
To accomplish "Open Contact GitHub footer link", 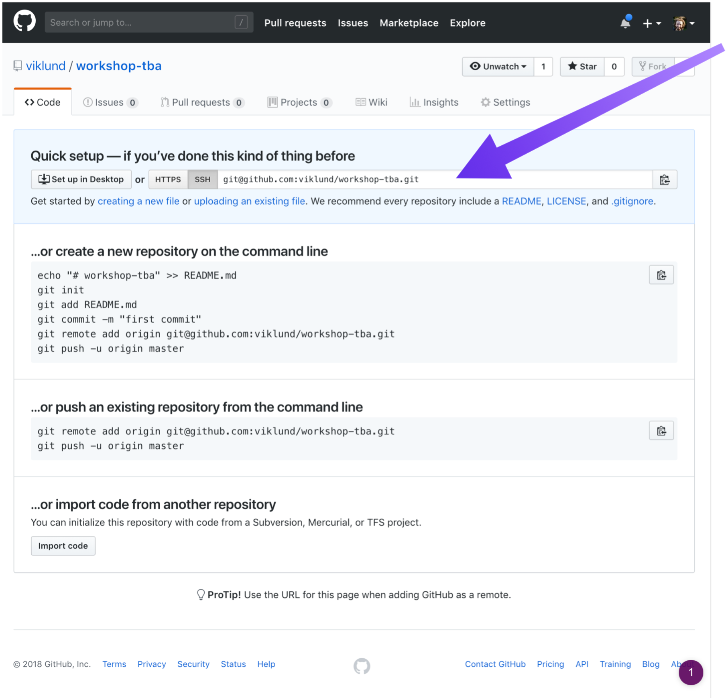I will 495,664.
